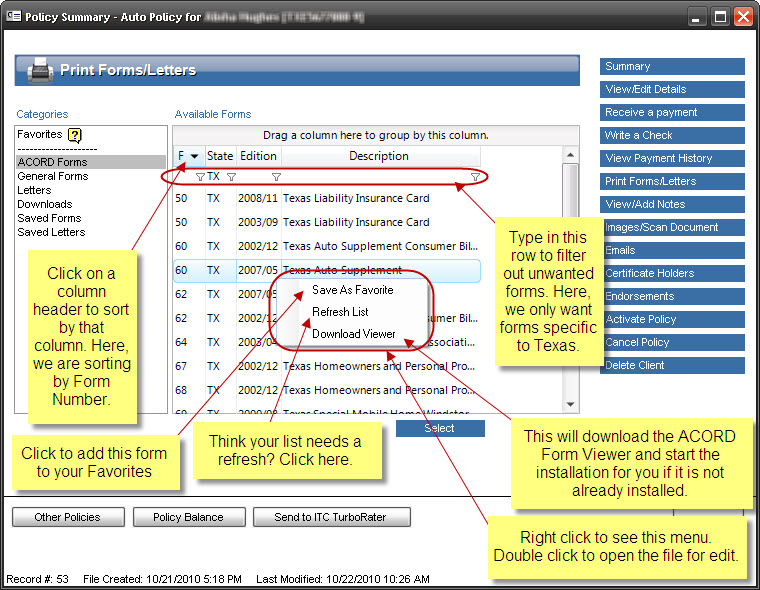Click the Policy Balance button
The width and height of the screenshot is (760, 590).
189,517
